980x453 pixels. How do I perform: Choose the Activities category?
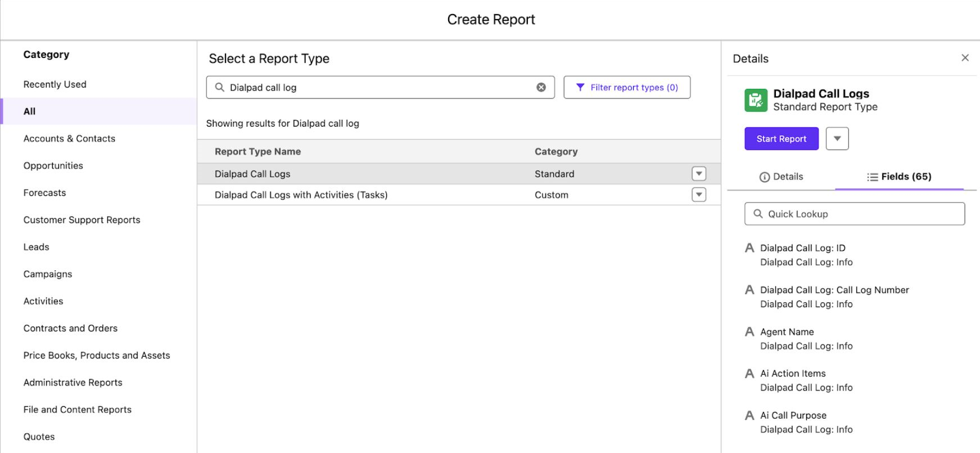point(43,301)
